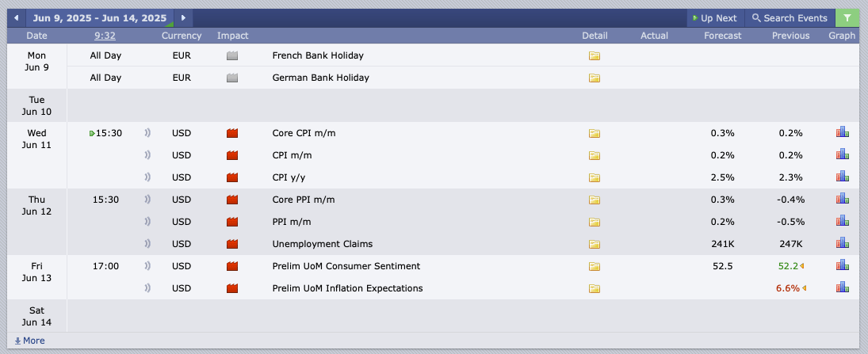The width and height of the screenshot is (868, 354).
Task: Expand more events with the More link
Action: coord(30,341)
